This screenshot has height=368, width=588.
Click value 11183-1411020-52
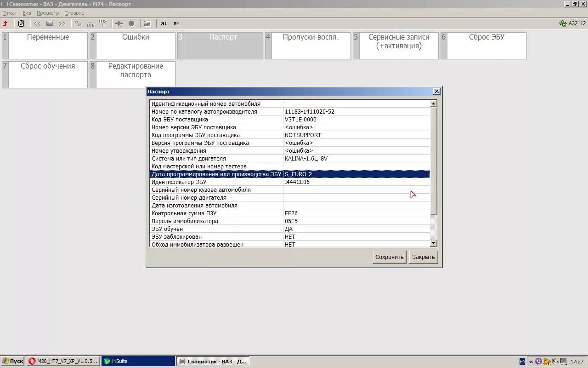click(310, 112)
